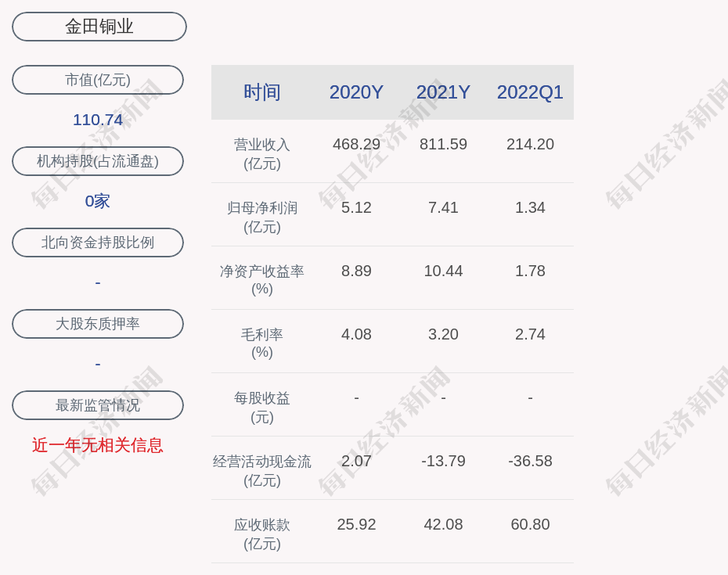728x575 pixels.
Task: Select the 北向资金持股比例 pill
Action: click(98, 243)
